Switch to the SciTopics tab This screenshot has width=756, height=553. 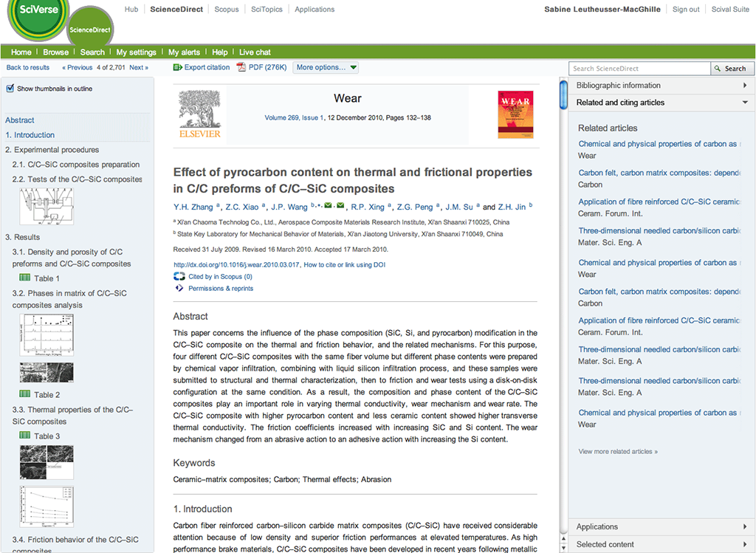[267, 9]
